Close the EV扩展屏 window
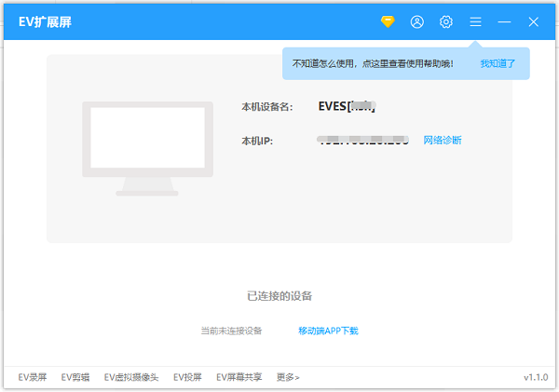The image size is (559, 392). pos(534,21)
